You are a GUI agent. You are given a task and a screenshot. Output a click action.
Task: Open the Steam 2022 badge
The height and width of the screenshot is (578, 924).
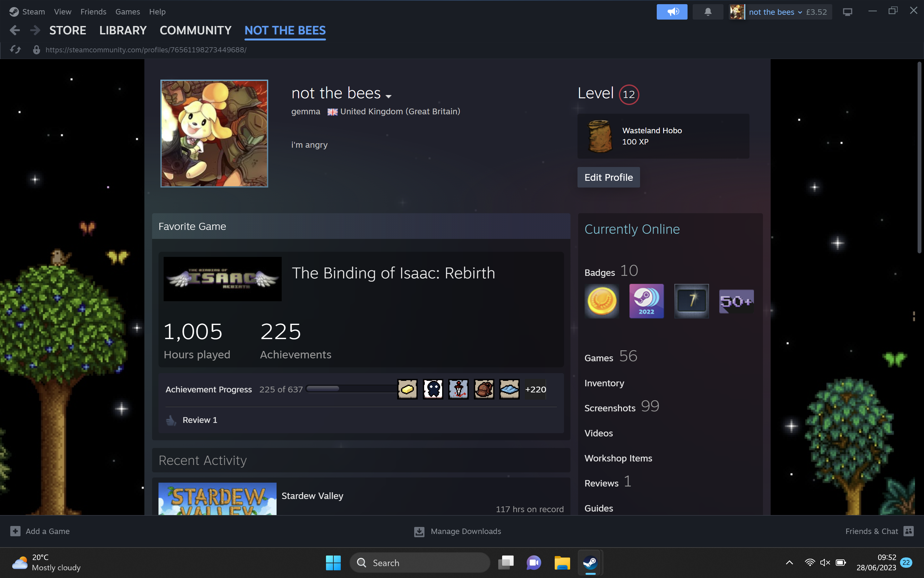click(x=646, y=301)
